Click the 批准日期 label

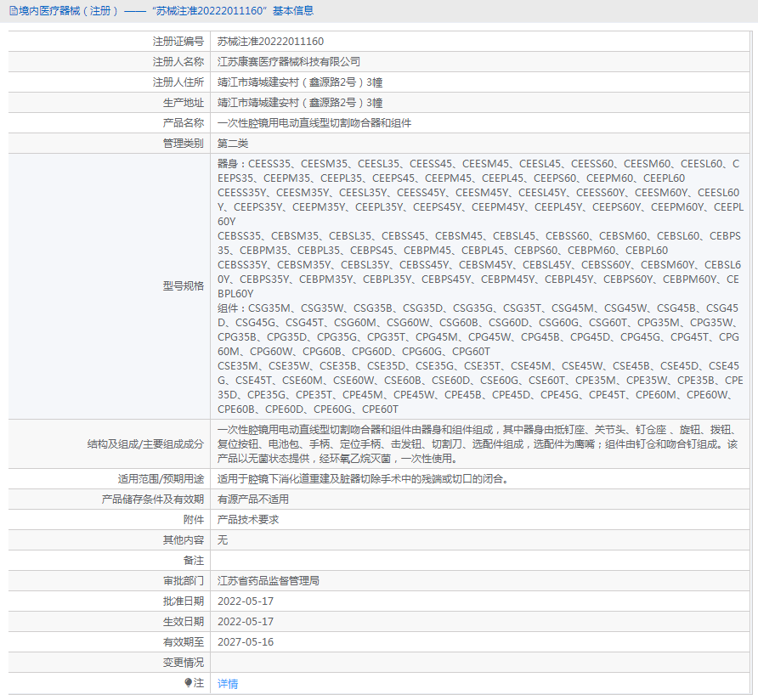(184, 601)
